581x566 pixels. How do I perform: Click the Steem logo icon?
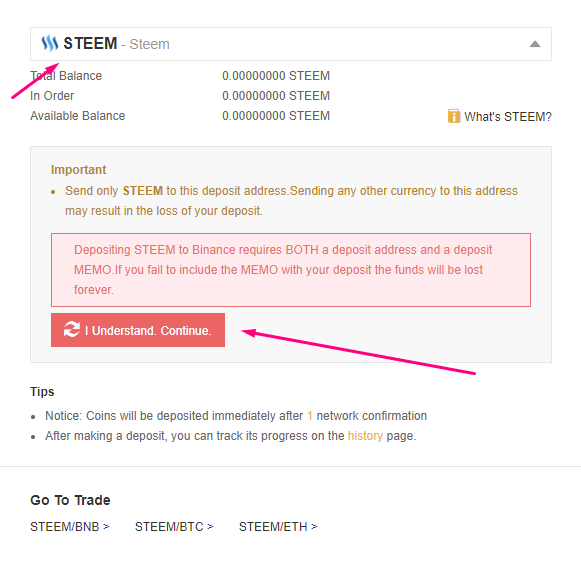(50, 43)
